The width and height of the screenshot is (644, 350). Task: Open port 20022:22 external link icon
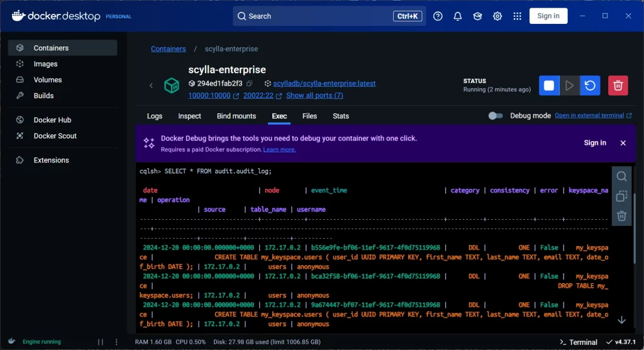pyautogui.click(x=279, y=96)
